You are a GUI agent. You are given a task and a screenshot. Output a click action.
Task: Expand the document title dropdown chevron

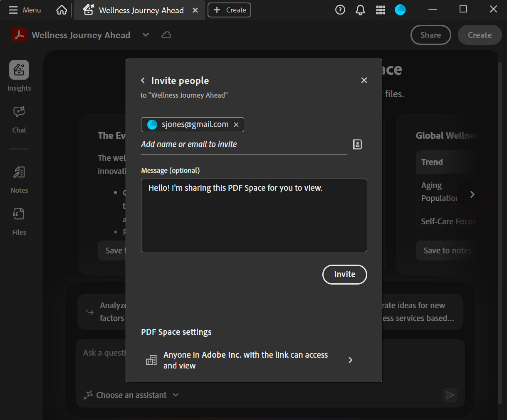pos(146,35)
